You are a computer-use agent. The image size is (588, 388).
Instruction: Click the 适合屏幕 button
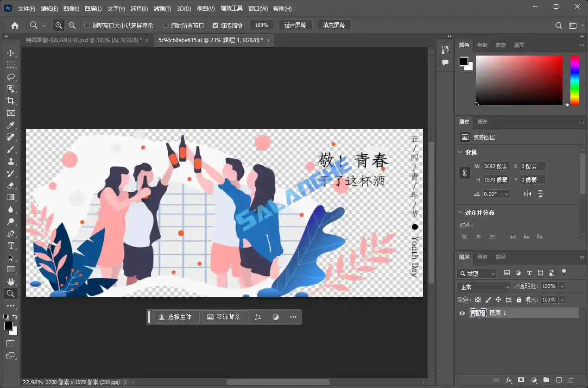pos(295,25)
